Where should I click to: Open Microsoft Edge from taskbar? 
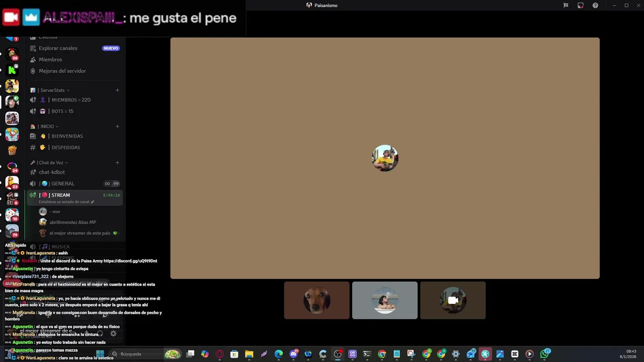(x=278, y=354)
